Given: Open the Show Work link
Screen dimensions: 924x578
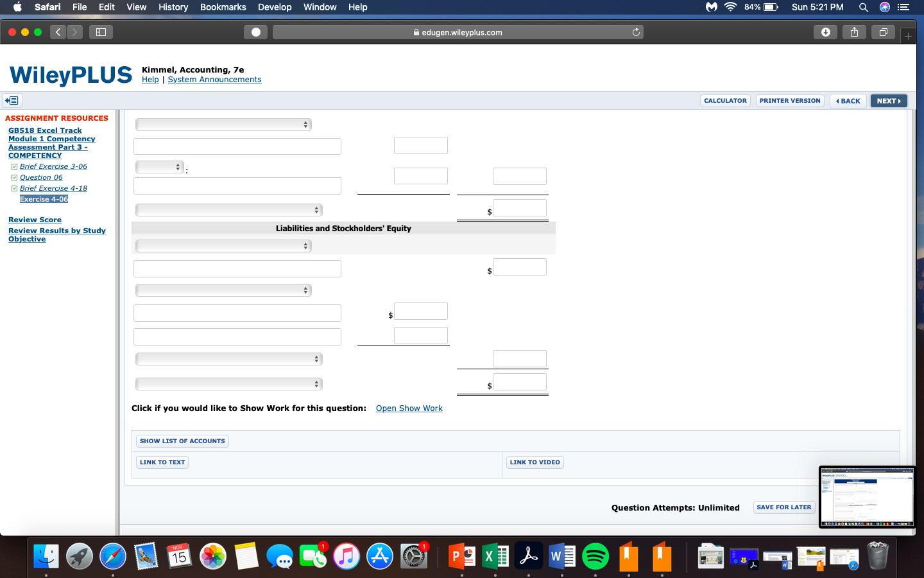Looking at the screenshot, I should [x=409, y=408].
